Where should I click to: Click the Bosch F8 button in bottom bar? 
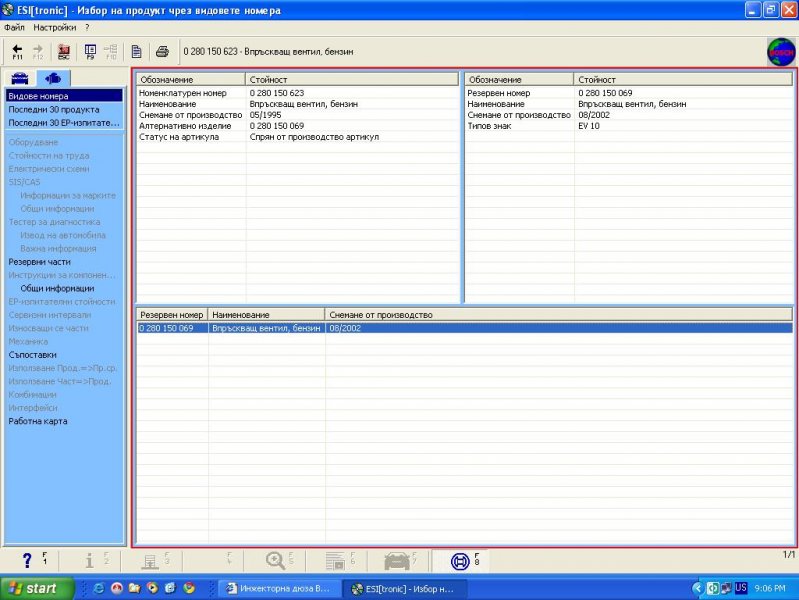(461, 561)
